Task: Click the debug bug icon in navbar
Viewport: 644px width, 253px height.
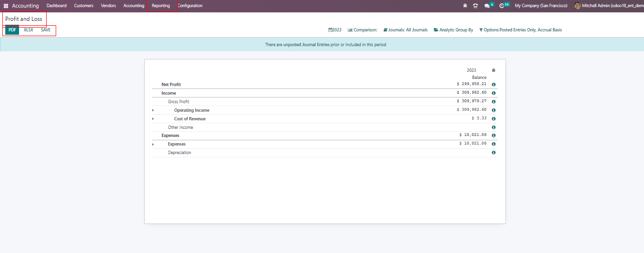Action: tap(465, 6)
